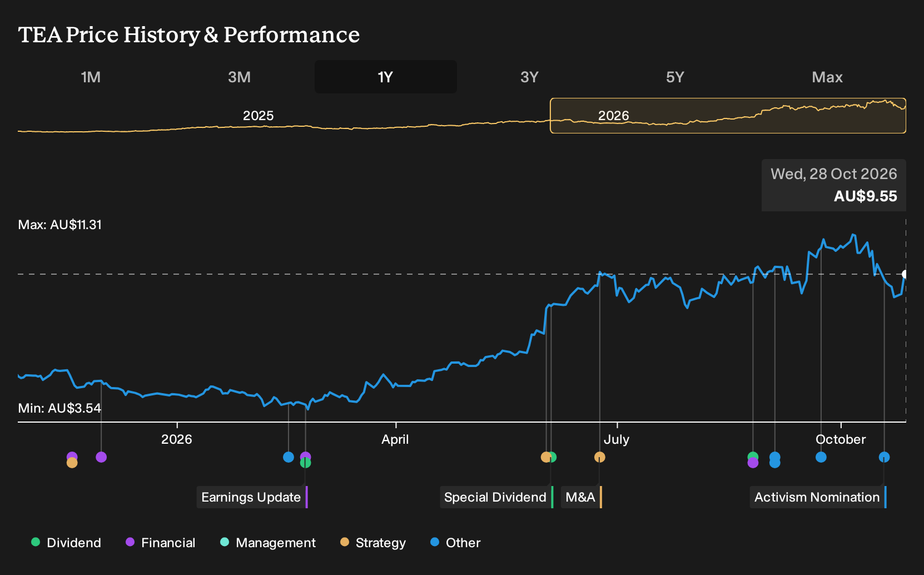The image size is (924, 575).
Task: Toggle the Management legend filter
Action: 268,542
